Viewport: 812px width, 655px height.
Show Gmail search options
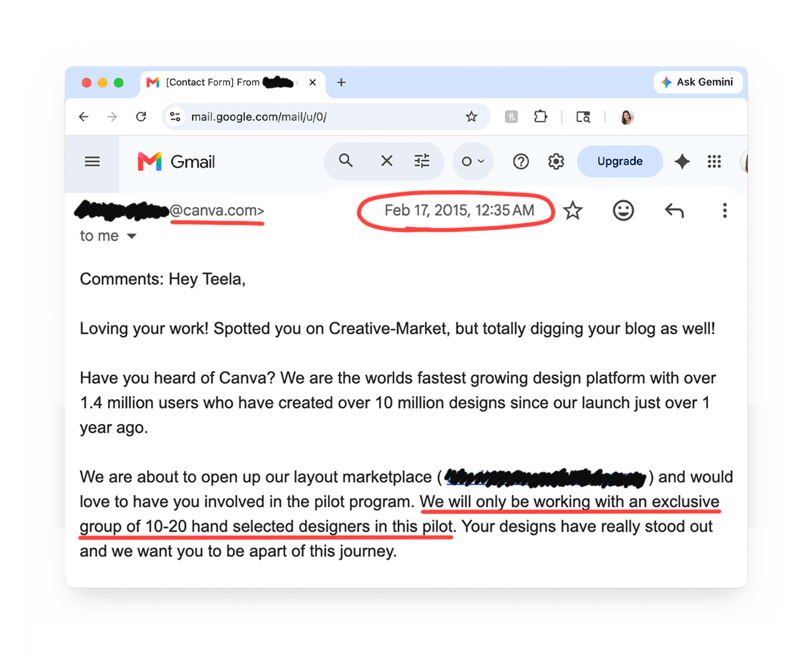[422, 161]
